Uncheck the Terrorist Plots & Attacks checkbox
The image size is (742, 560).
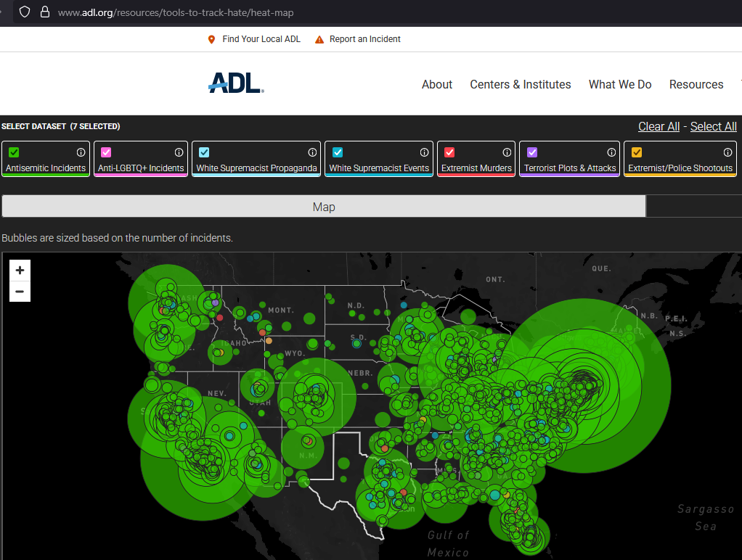click(532, 152)
